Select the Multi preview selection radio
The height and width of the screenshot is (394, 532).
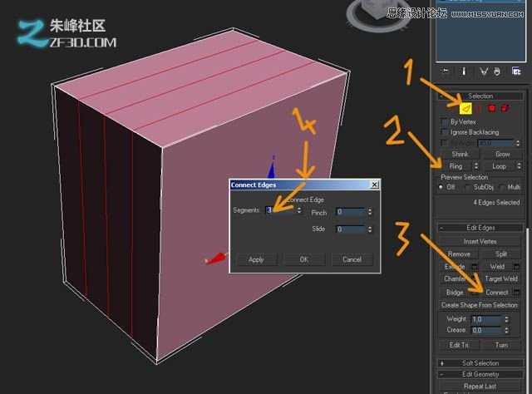(x=502, y=187)
